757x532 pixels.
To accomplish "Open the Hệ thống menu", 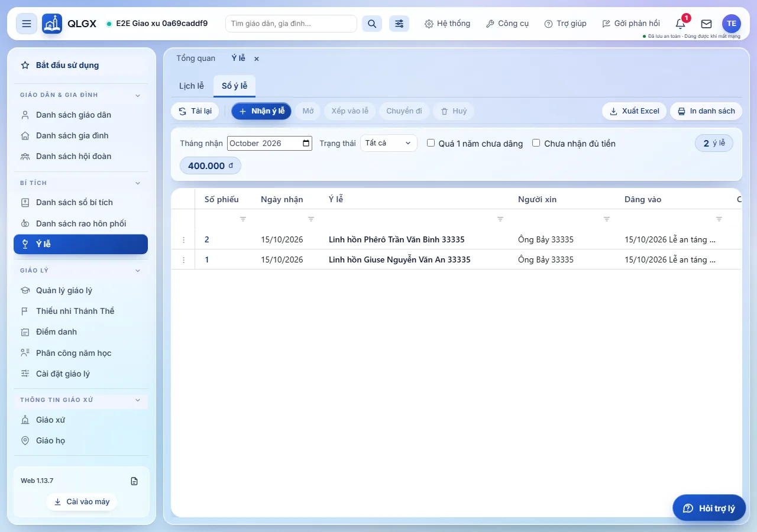I will tap(447, 24).
